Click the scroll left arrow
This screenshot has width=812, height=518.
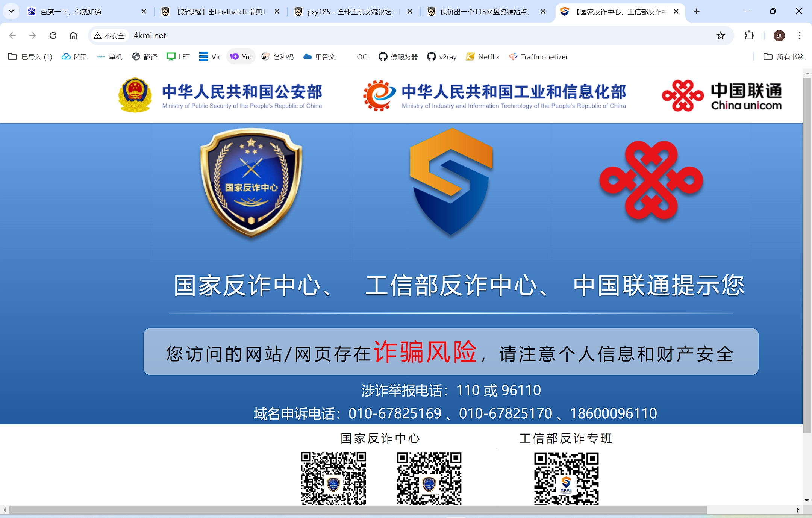(5, 510)
